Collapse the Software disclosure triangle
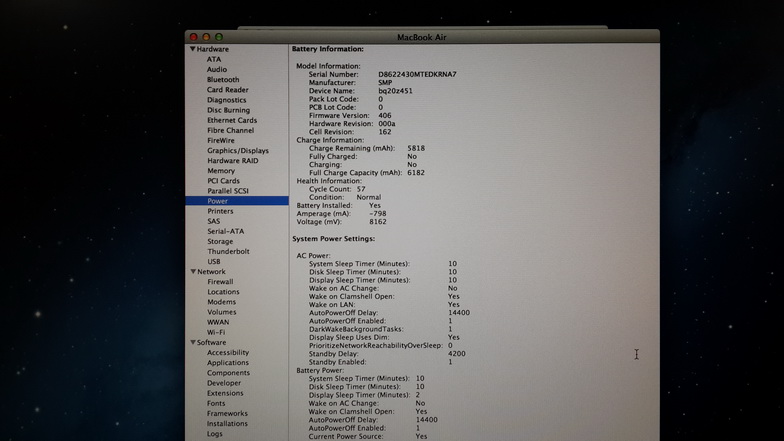The height and width of the screenshot is (441, 784). 193,343
